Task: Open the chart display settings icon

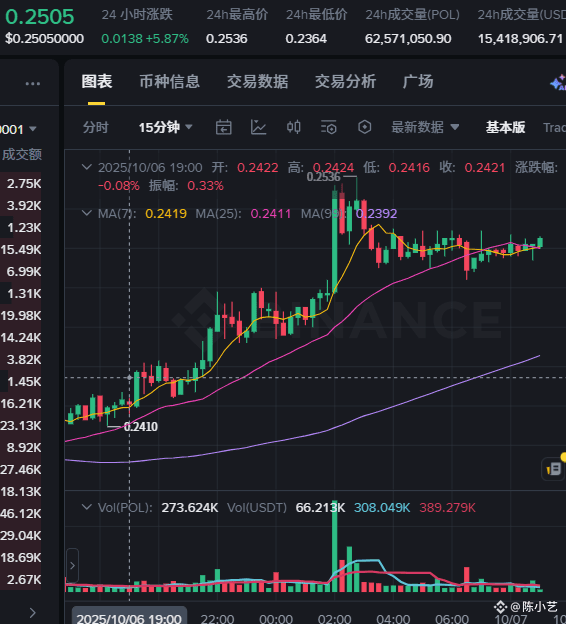Action: [329, 127]
